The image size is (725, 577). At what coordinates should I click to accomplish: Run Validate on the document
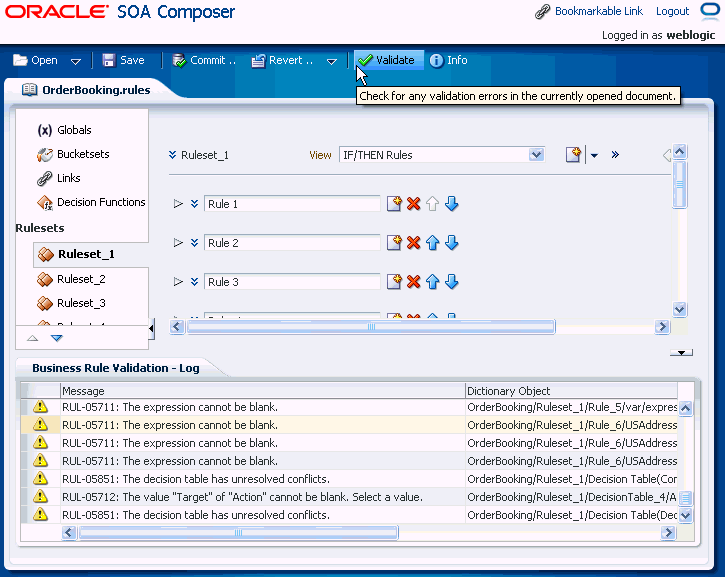pyautogui.click(x=387, y=60)
